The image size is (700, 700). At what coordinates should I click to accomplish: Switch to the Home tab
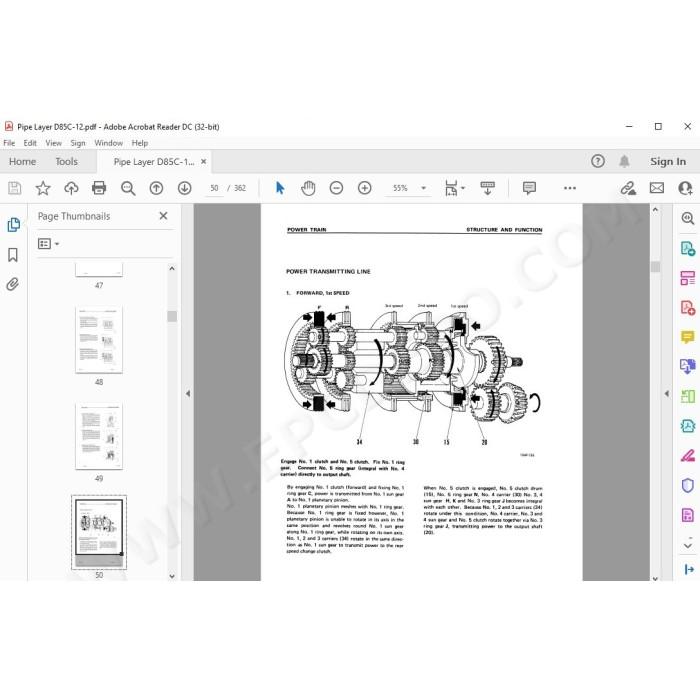(22, 161)
